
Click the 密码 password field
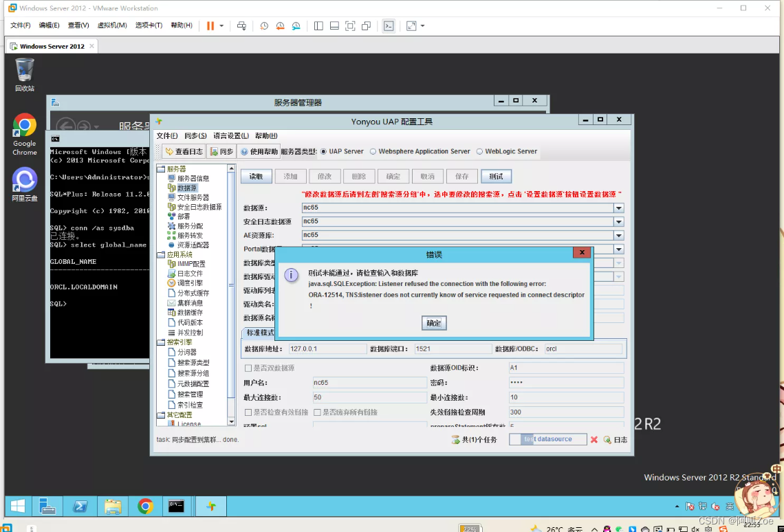pyautogui.click(x=566, y=383)
